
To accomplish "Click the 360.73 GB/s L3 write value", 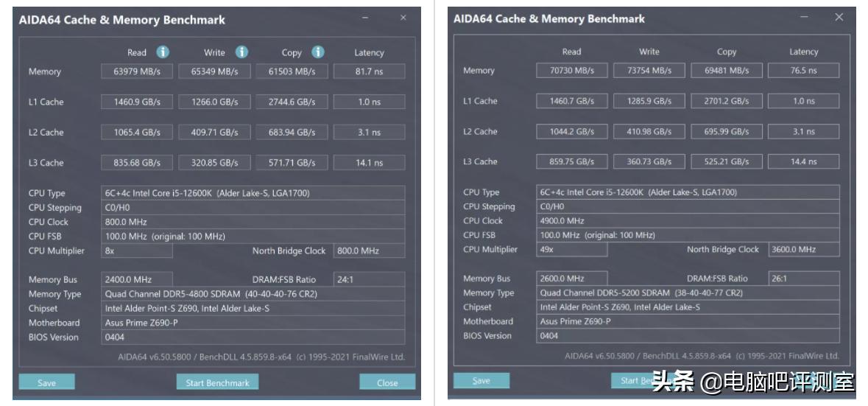I will click(x=649, y=161).
